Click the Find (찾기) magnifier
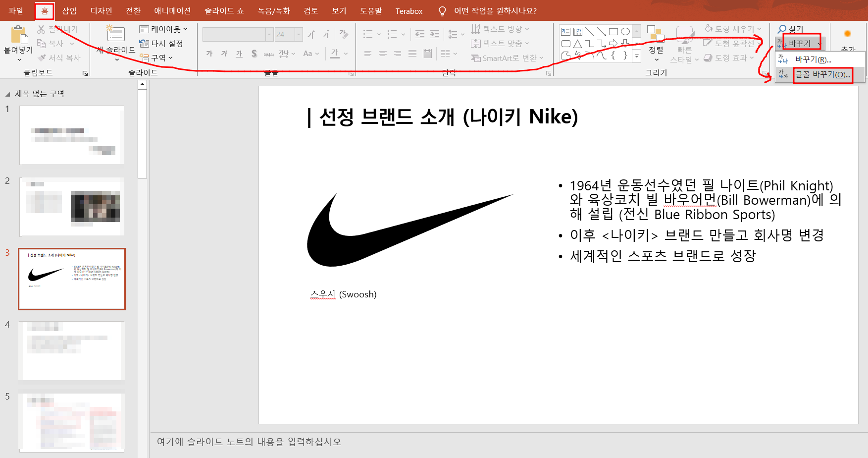 (x=782, y=29)
